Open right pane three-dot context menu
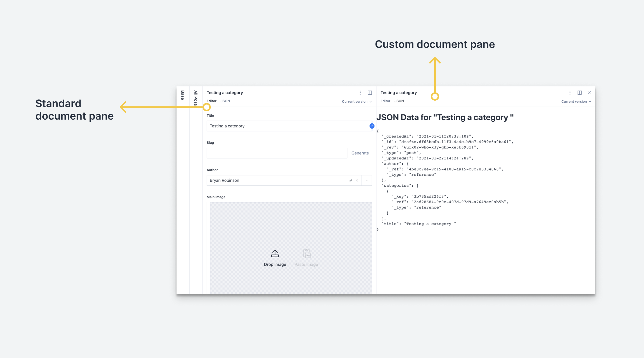Image resolution: width=644 pixels, height=358 pixels. [570, 93]
